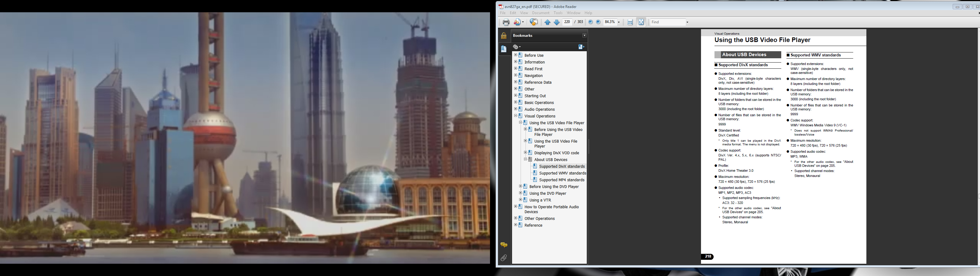Select the Read First bookmark
This screenshot has width=980, height=276.
coord(533,69)
